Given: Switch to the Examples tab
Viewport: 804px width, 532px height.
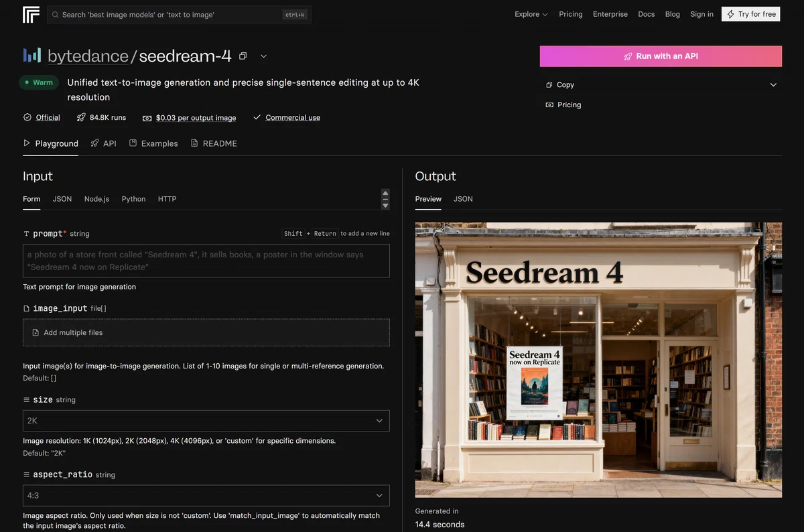Looking at the screenshot, I should [153, 143].
